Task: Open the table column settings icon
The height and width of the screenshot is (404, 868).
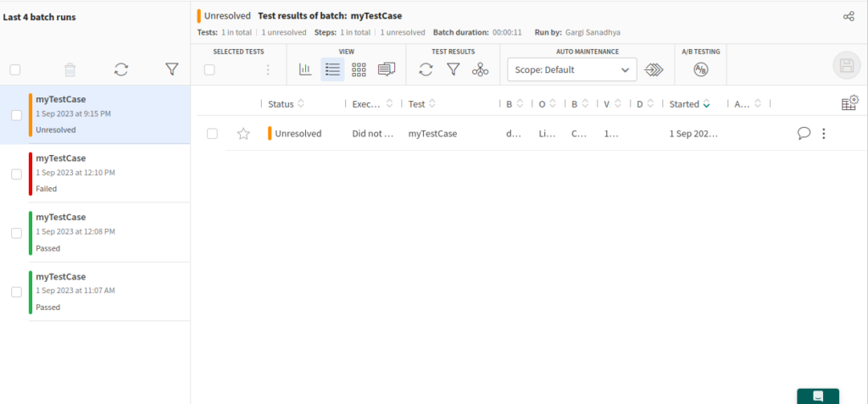Action: [849, 103]
